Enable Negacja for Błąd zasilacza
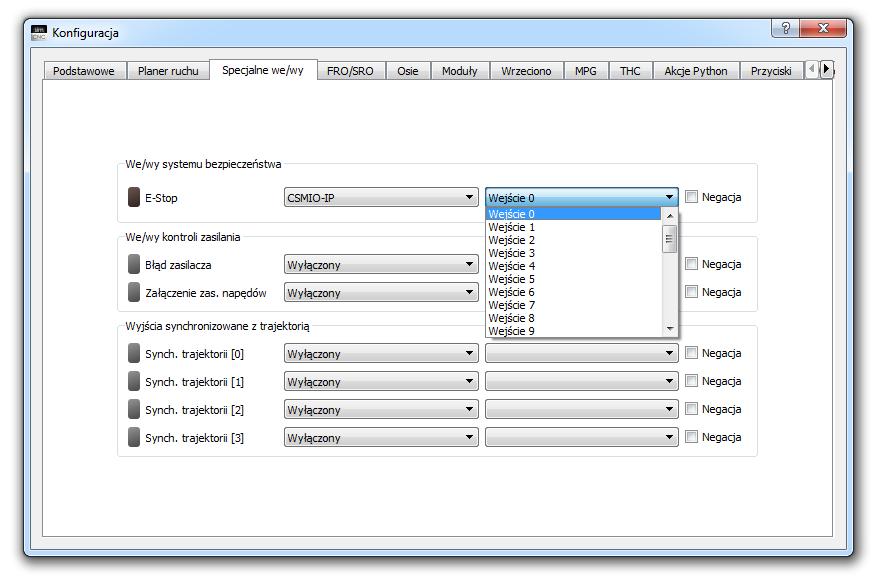 [691, 263]
